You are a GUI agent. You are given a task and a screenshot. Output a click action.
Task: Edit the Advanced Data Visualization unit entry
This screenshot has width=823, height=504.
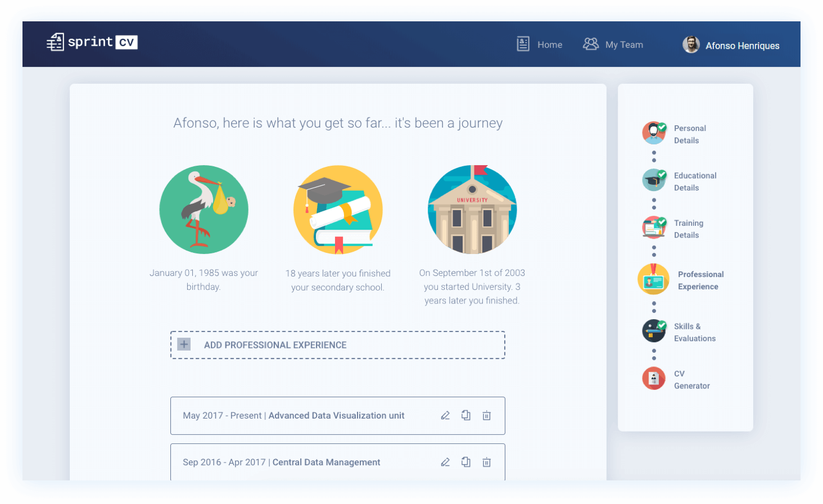coord(445,416)
